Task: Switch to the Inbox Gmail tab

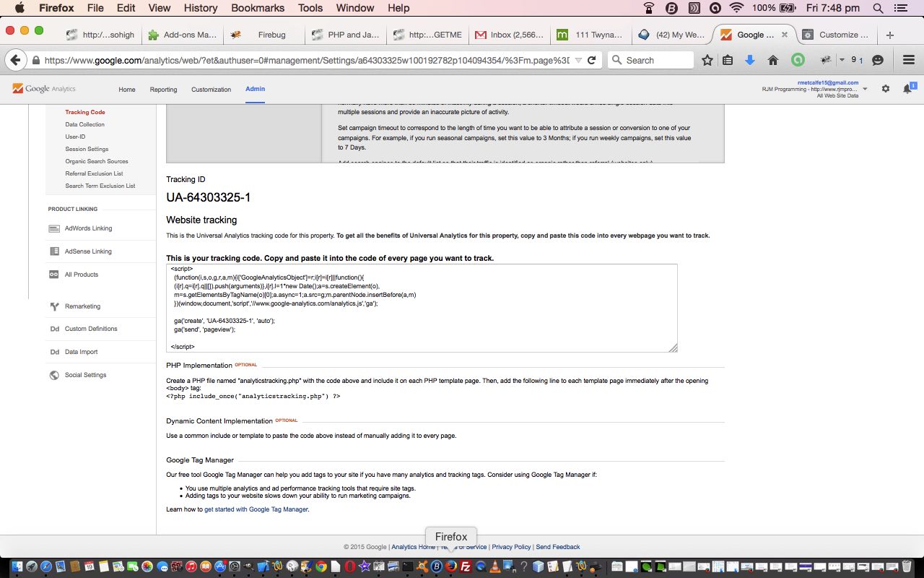Action: (509, 35)
